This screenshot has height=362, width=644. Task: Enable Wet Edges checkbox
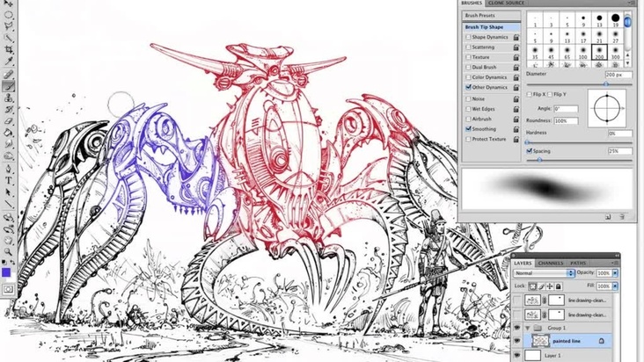(x=468, y=109)
